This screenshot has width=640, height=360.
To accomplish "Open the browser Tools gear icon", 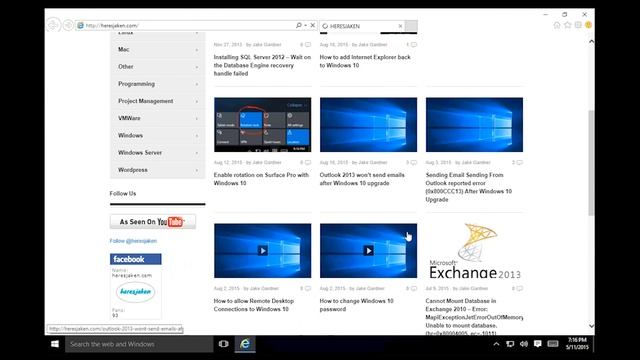I will tap(578, 25).
